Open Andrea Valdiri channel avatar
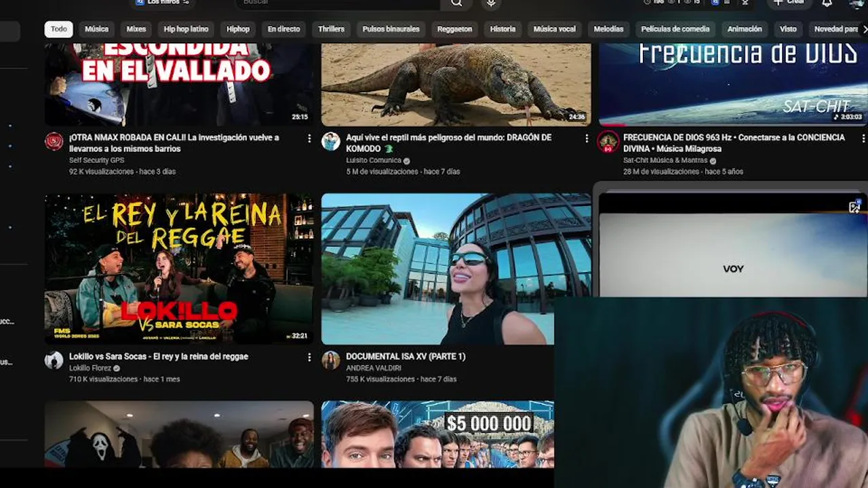The height and width of the screenshot is (488, 868). (331, 360)
